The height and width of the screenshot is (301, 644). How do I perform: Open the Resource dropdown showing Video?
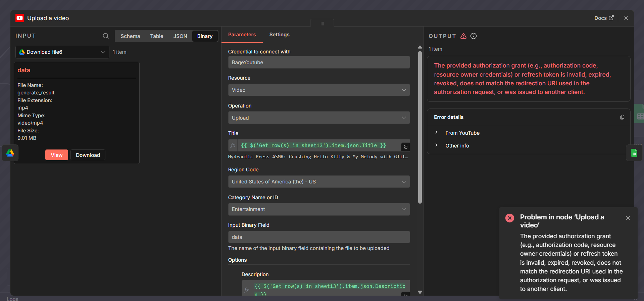click(x=318, y=90)
